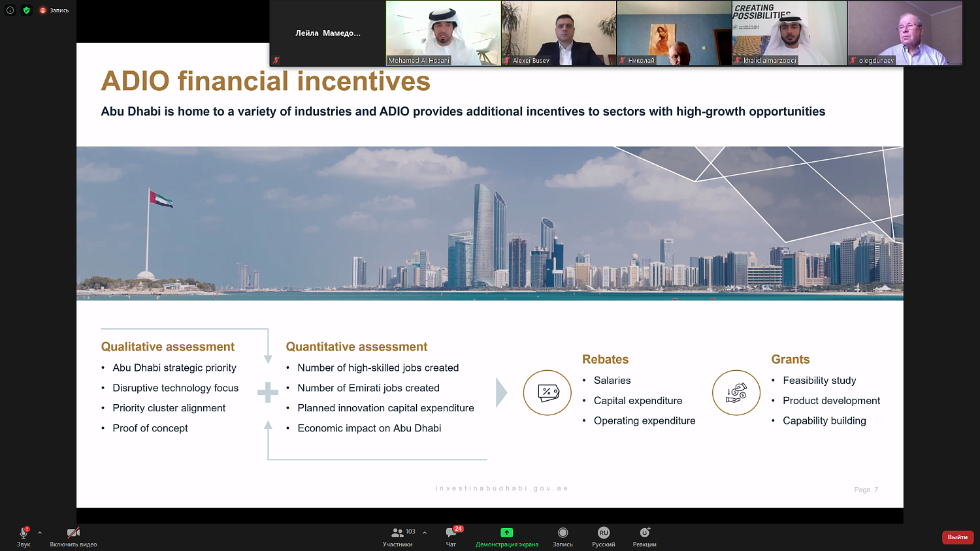Click "Number of high-skilled jobs created" bullet
Image resolution: width=980 pixels, height=551 pixels.
point(378,368)
